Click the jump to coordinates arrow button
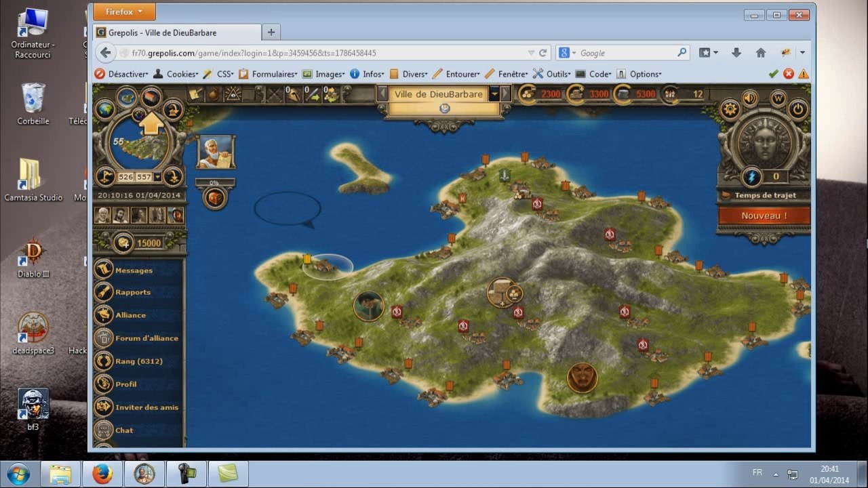This screenshot has width=868, height=488. click(x=173, y=177)
